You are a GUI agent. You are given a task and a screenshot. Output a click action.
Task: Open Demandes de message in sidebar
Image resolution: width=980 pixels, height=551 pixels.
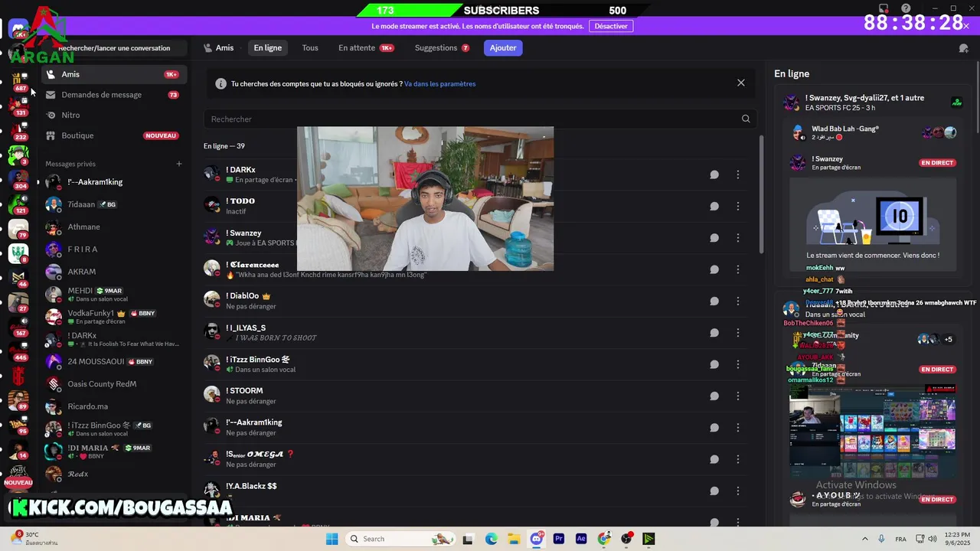(x=114, y=95)
